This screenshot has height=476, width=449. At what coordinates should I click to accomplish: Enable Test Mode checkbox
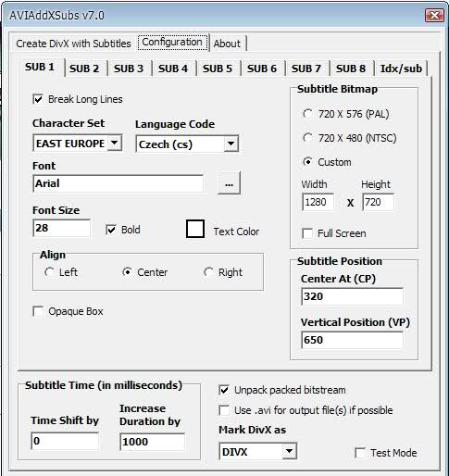[x=360, y=453]
